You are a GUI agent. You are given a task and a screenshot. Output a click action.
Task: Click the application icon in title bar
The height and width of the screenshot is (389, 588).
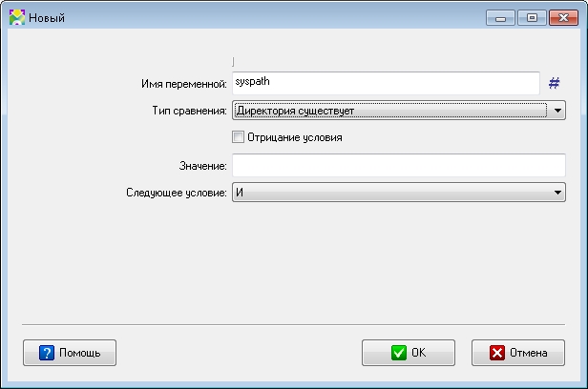pos(17,17)
